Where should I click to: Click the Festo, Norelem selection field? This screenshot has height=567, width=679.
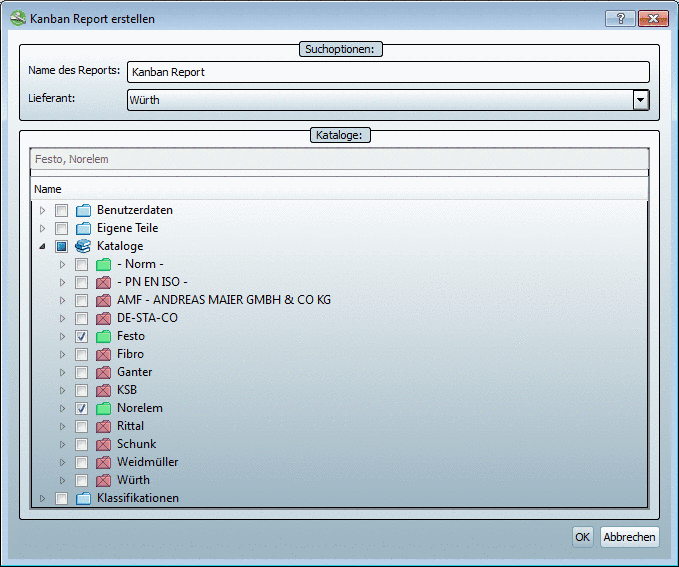coord(339,159)
